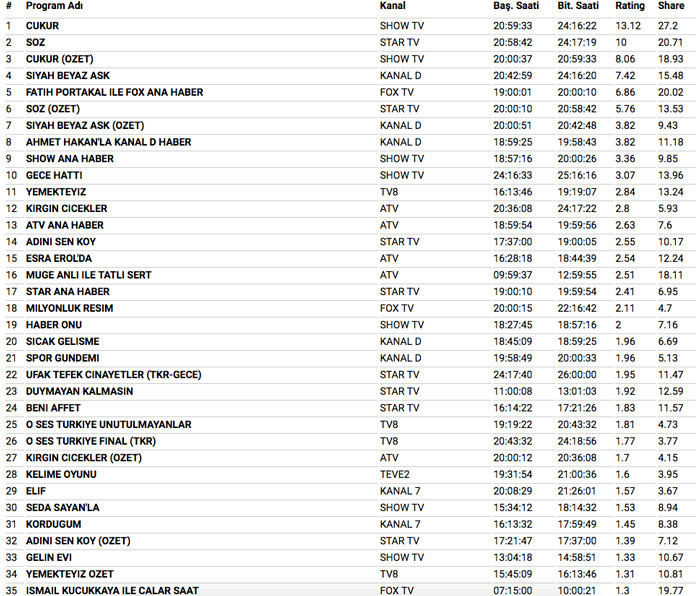Click the share value '19.77'
This screenshot has width=700, height=596.
click(x=671, y=591)
